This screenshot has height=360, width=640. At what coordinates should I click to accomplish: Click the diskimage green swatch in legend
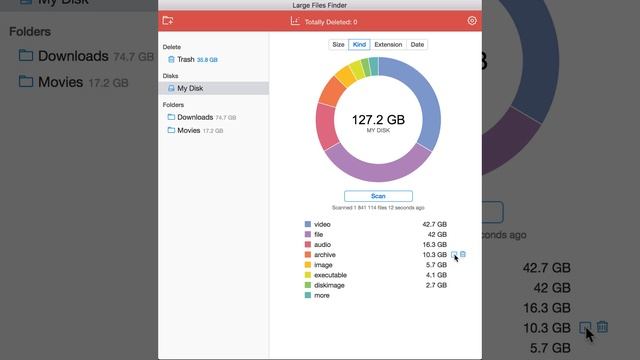308,285
